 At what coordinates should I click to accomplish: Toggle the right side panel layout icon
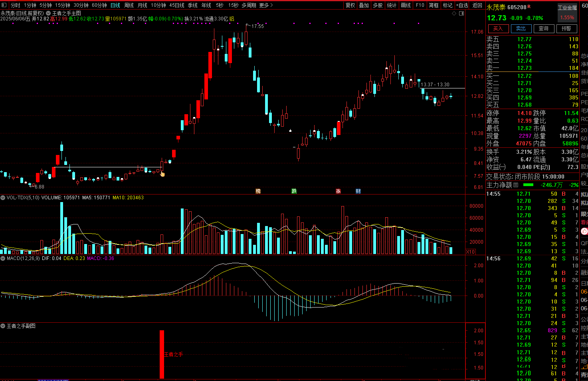coord(461,14)
